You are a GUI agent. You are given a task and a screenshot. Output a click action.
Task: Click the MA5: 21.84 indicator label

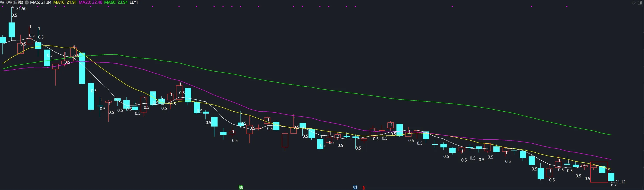tap(41, 2)
